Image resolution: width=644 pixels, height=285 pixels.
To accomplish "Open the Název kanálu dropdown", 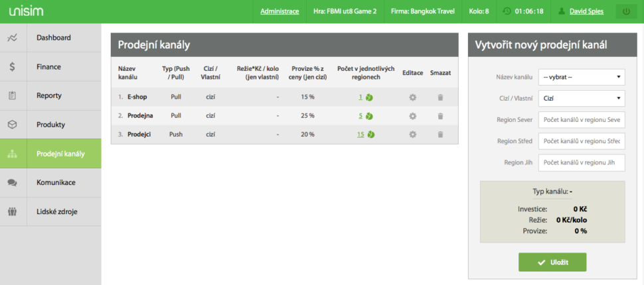I will coord(581,78).
